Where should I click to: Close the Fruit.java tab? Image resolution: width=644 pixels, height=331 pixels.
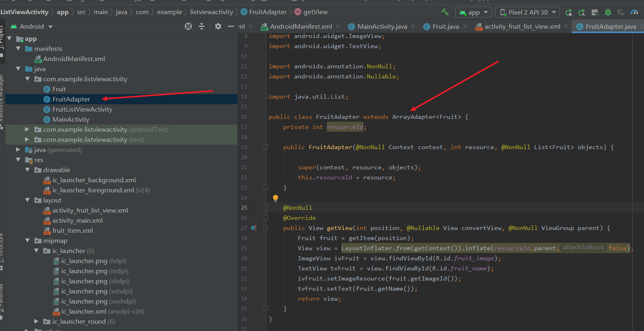(x=465, y=27)
